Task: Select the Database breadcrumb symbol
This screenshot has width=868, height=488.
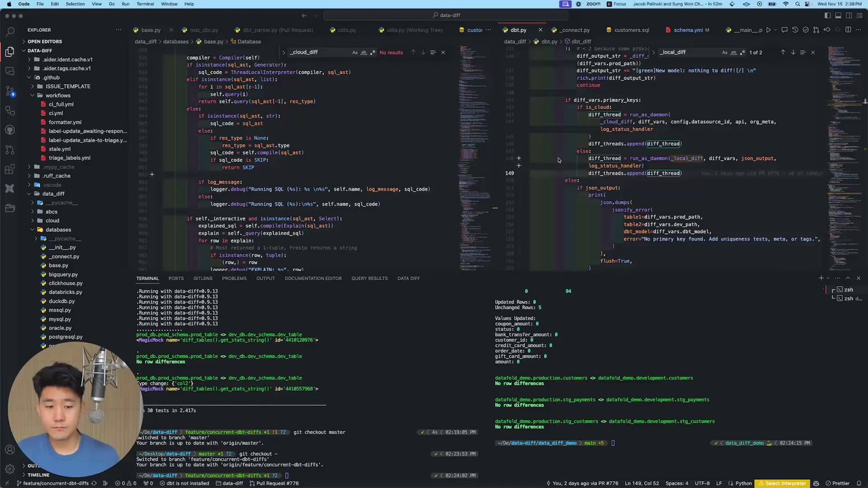Action: coord(245,41)
